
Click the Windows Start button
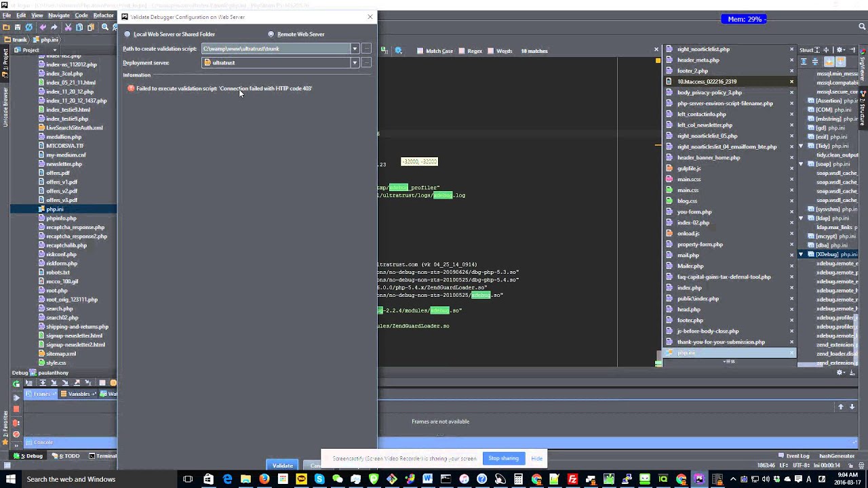click(11, 479)
